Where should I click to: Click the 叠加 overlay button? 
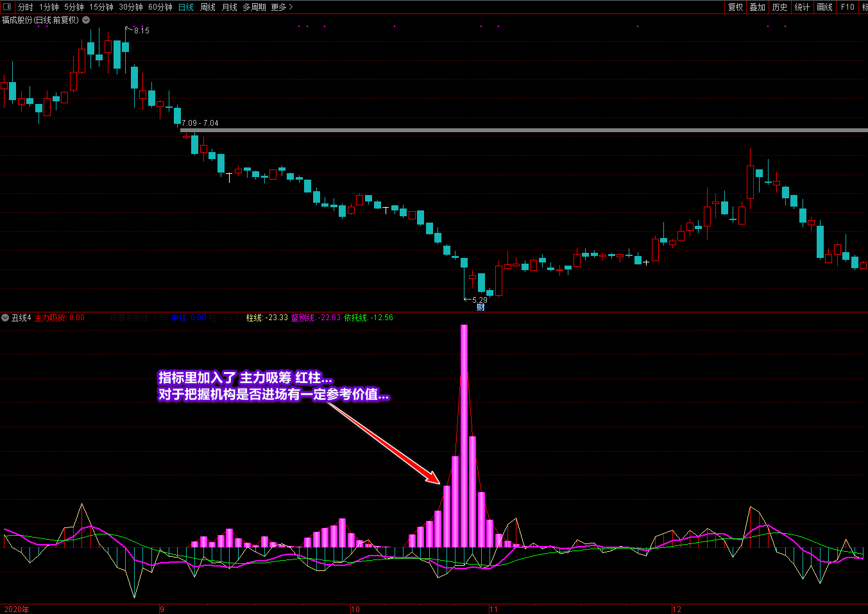(758, 7)
